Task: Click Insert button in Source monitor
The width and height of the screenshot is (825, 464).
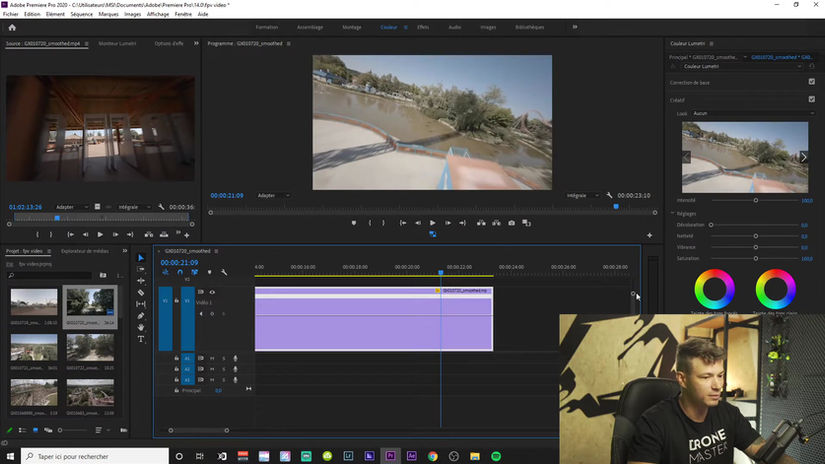Action: coord(149,235)
